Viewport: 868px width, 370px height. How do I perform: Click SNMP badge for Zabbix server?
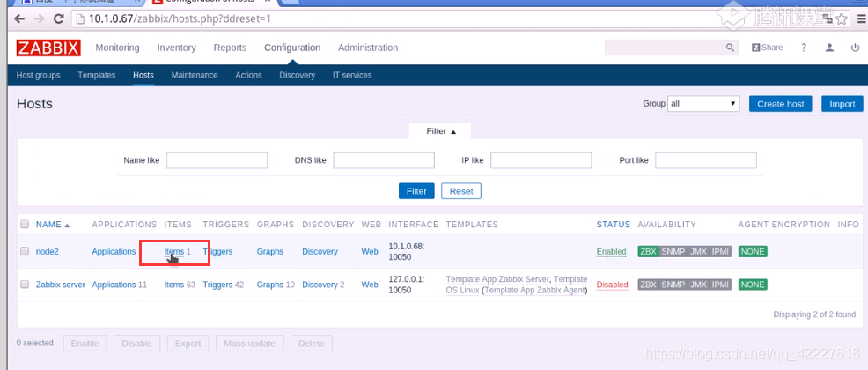tap(673, 285)
